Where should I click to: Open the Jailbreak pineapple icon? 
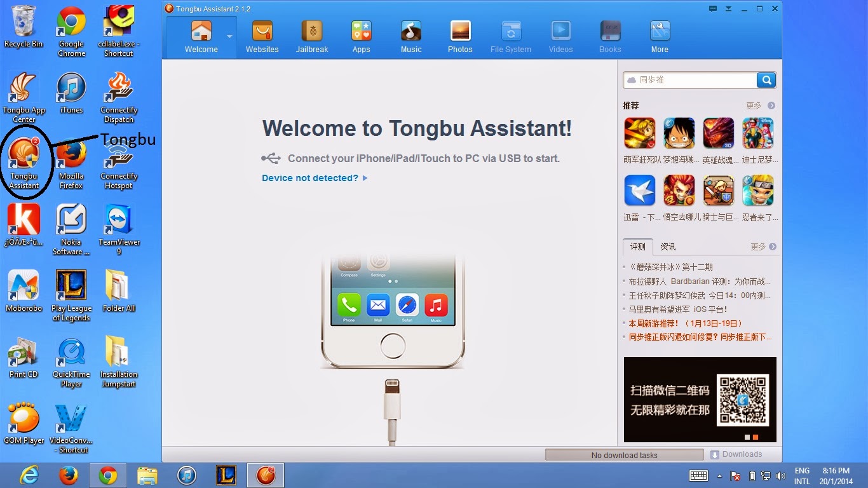(x=311, y=30)
